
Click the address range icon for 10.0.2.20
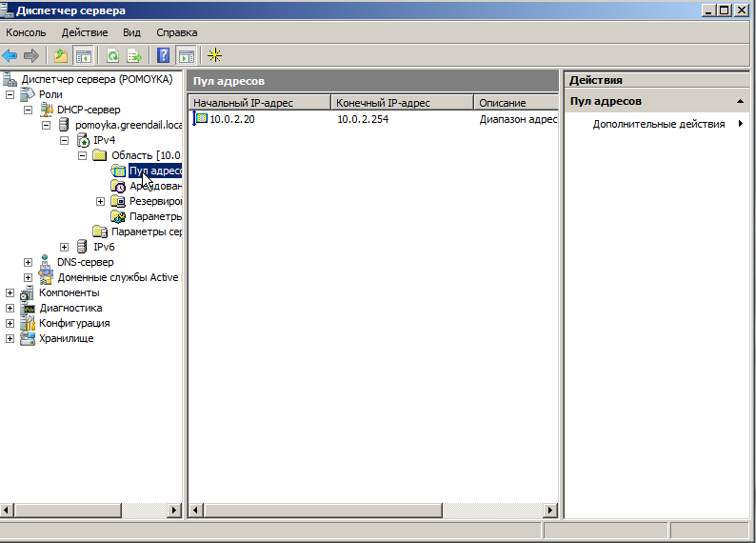(200, 119)
